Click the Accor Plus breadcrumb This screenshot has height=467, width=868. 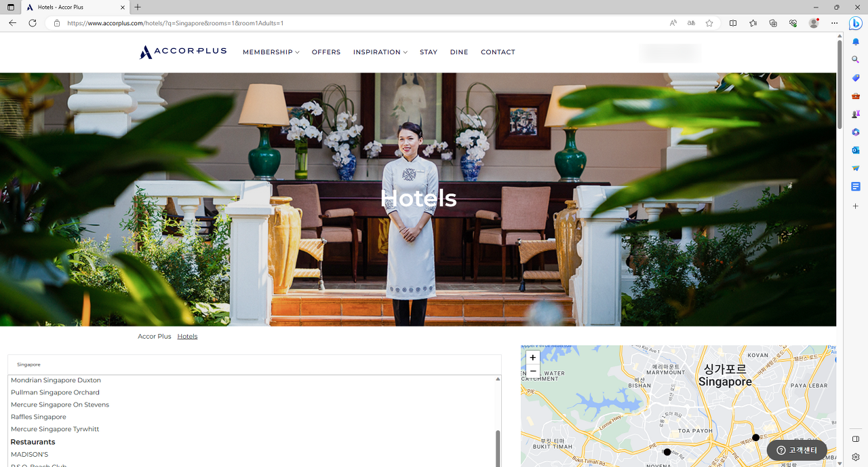(155, 337)
